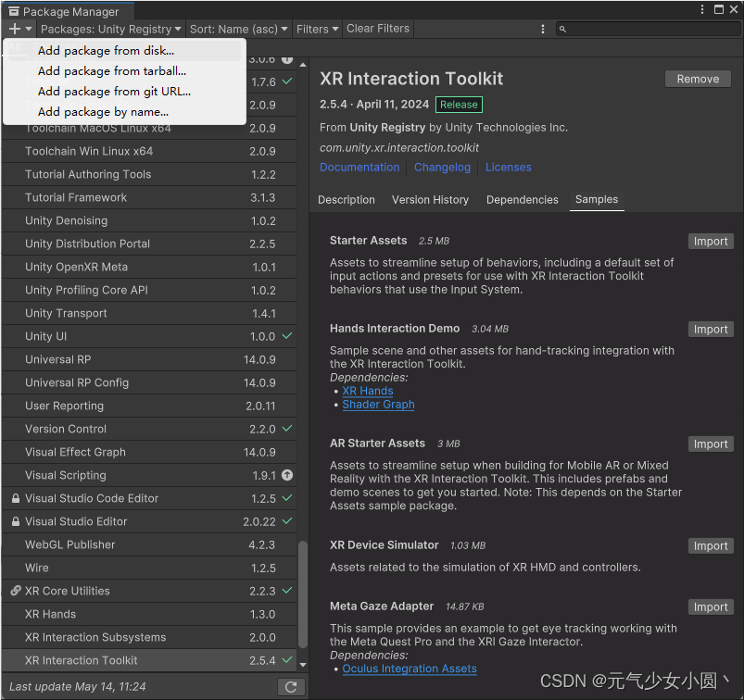Open the Packages: Unity Registry dropdown

110,29
